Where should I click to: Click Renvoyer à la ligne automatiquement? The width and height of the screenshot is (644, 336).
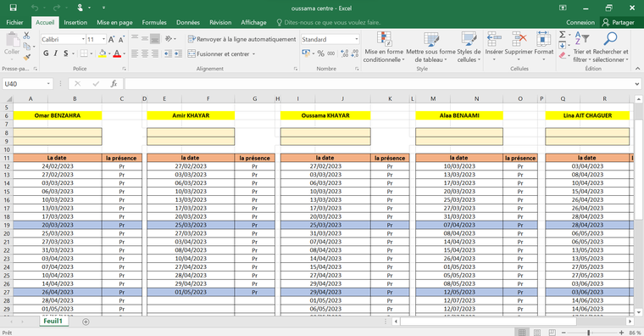point(241,39)
